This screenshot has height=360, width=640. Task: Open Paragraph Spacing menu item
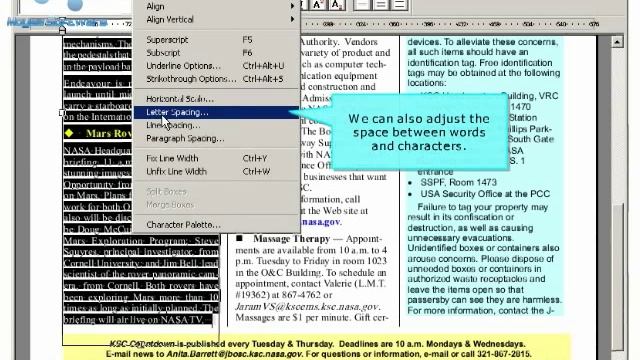pos(217,138)
